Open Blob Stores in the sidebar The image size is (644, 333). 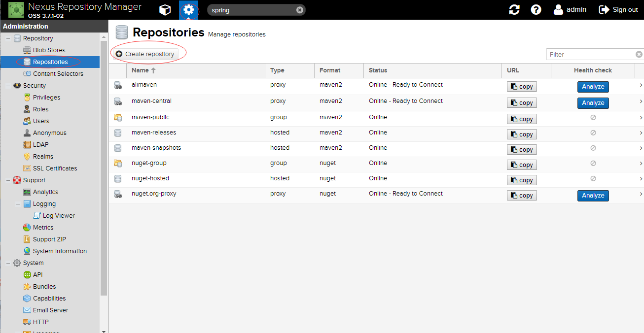pos(49,50)
